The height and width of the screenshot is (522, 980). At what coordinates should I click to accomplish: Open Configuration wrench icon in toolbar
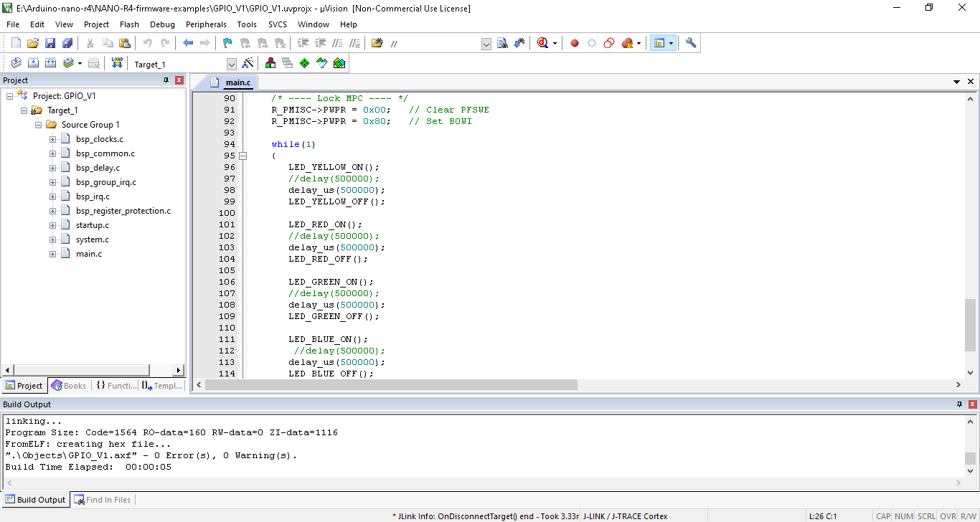[691, 43]
